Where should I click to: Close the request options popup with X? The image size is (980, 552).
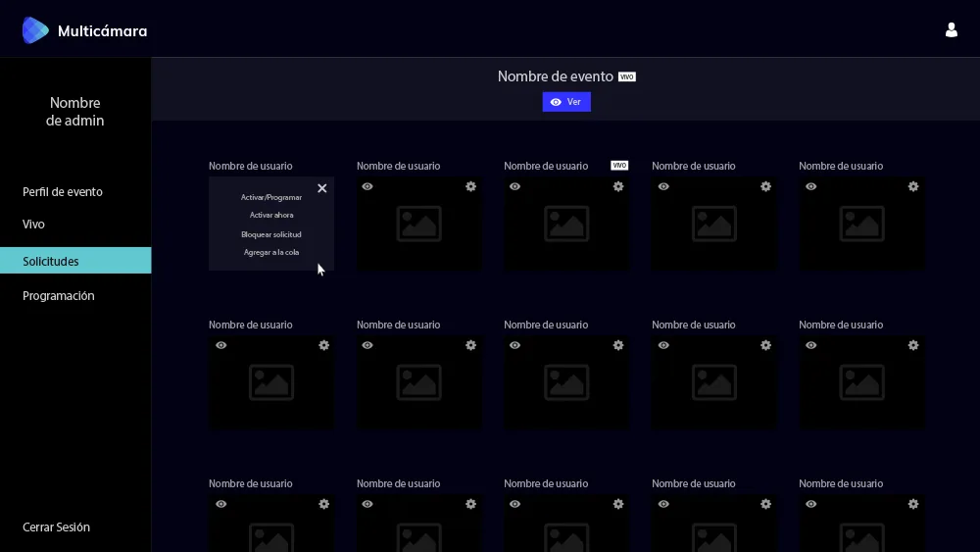tap(321, 188)
